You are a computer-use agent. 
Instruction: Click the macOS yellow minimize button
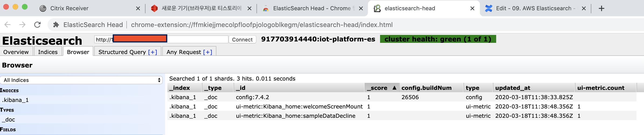pos(15,7)
